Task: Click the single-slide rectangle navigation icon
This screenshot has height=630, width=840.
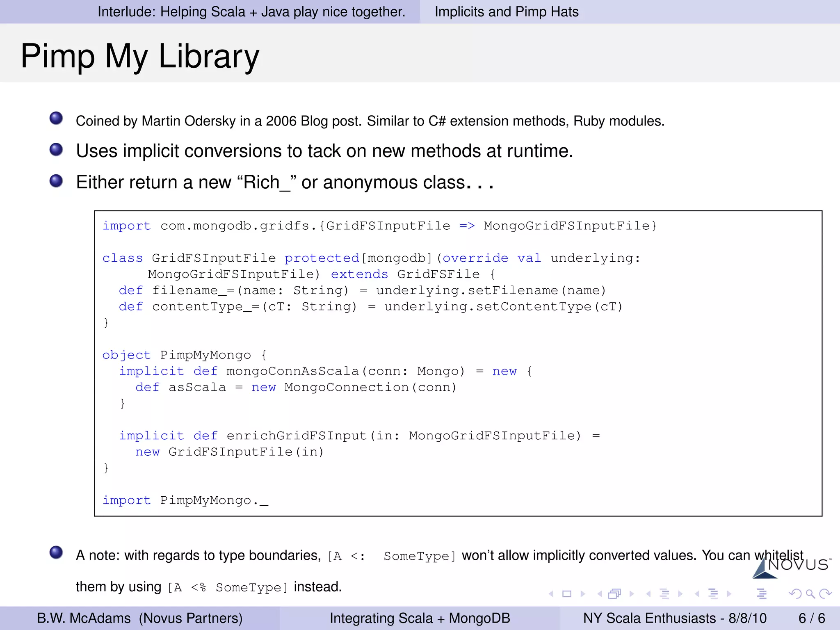Action: [567, 594]
